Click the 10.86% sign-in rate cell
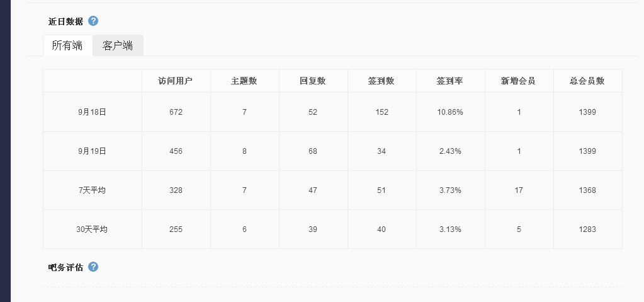 coord(450,112)
